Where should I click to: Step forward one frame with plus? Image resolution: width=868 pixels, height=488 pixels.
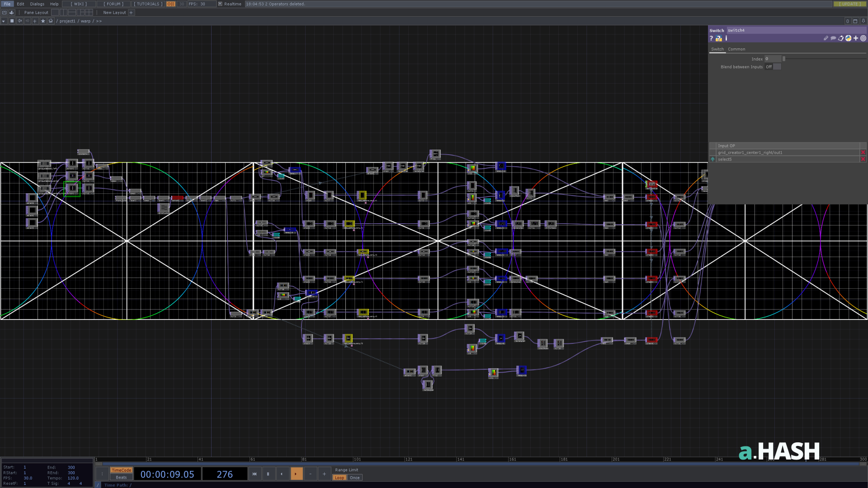click(324, 474)
